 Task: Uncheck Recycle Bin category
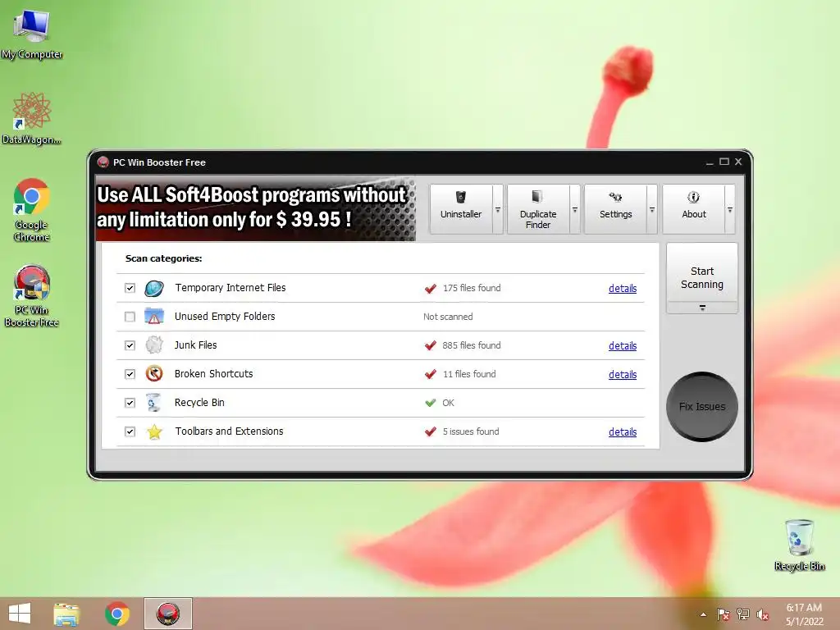click(x=130, y=403)
